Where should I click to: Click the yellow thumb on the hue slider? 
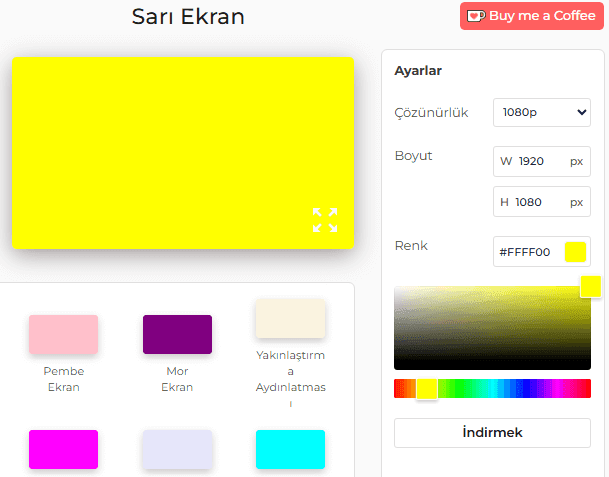pos(427,388)
